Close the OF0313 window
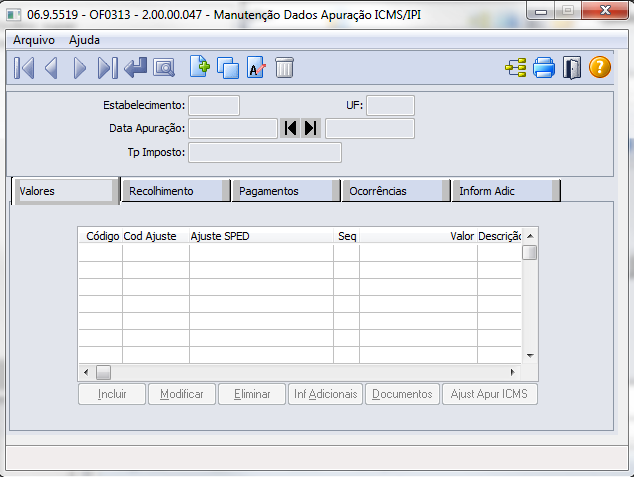Screen dimensions: 634x477 coord(605,11)
